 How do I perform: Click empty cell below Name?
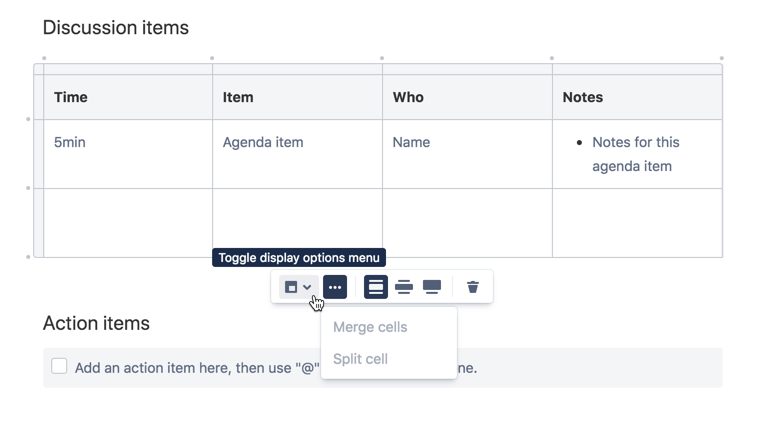tap(467, 223)
